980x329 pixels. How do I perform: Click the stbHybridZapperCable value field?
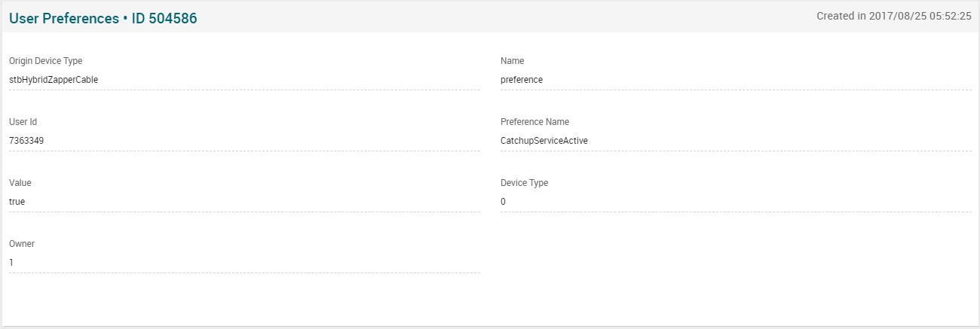[x=54, y=79]
